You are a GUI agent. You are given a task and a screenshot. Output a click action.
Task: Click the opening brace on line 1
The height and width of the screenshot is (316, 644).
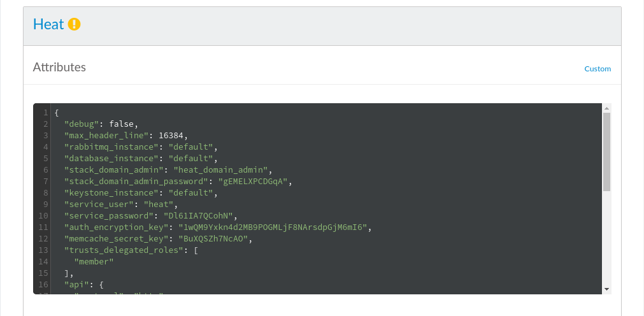click(x=57, y=113)
